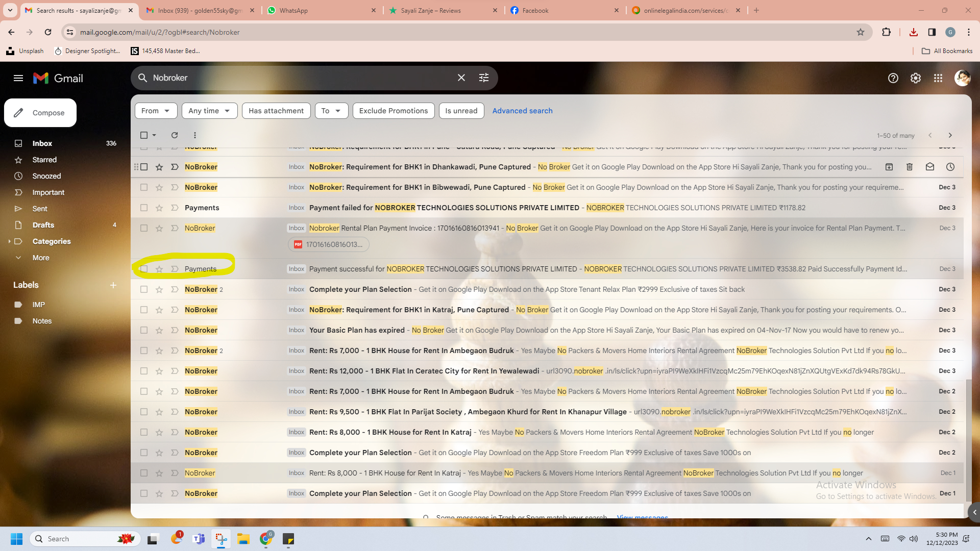
Task: Star the Payment failed email
Action: coord(159,208)
